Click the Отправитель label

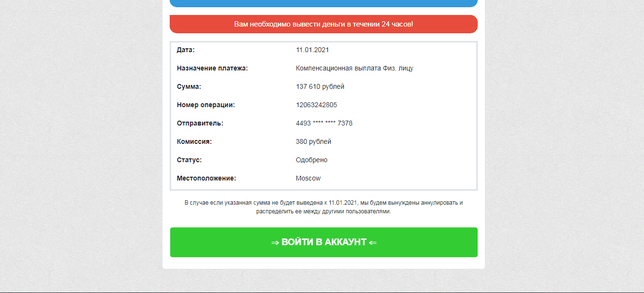200,124
